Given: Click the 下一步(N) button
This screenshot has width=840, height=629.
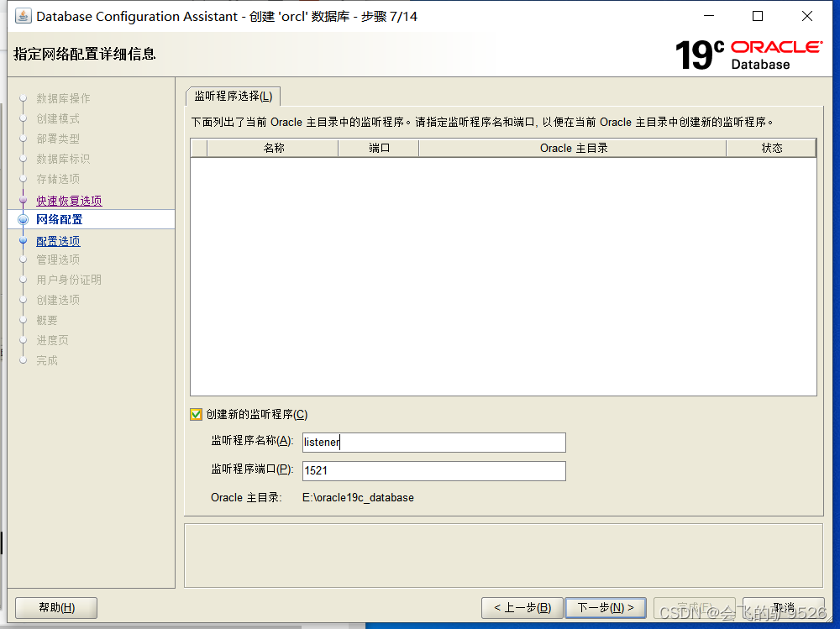Looking at the screenshot, I should click(x=606, y=607).
